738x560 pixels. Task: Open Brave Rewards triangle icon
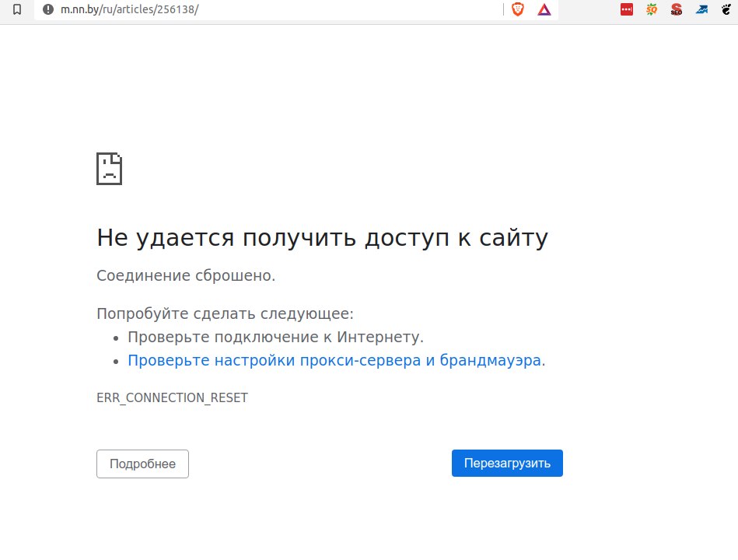pos(544,9)
